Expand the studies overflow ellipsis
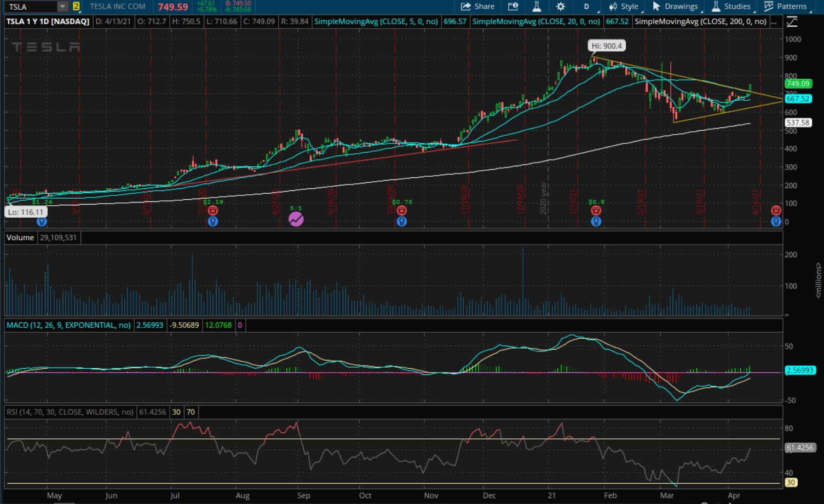824x504 pixels. click(x=774, y=21)
